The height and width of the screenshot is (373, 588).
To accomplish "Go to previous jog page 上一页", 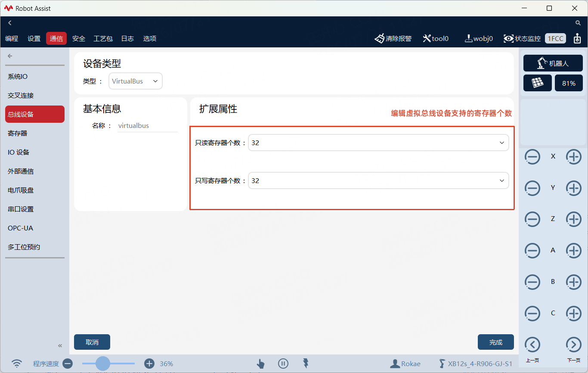I will tap(532, 345).
